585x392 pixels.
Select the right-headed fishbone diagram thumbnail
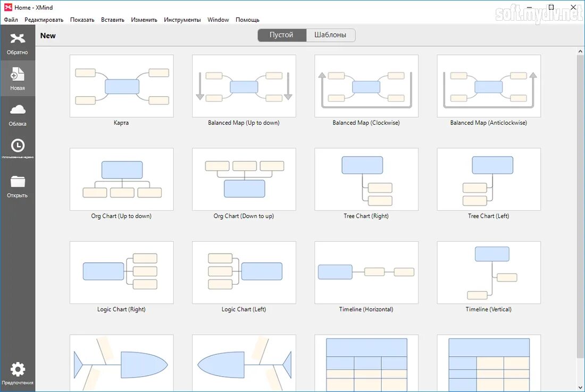click(122, 363)
